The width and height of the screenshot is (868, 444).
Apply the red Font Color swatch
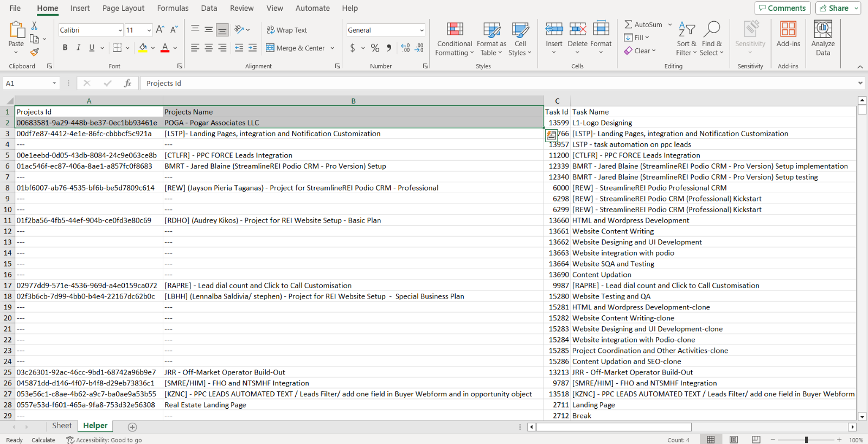click(165, 48)
